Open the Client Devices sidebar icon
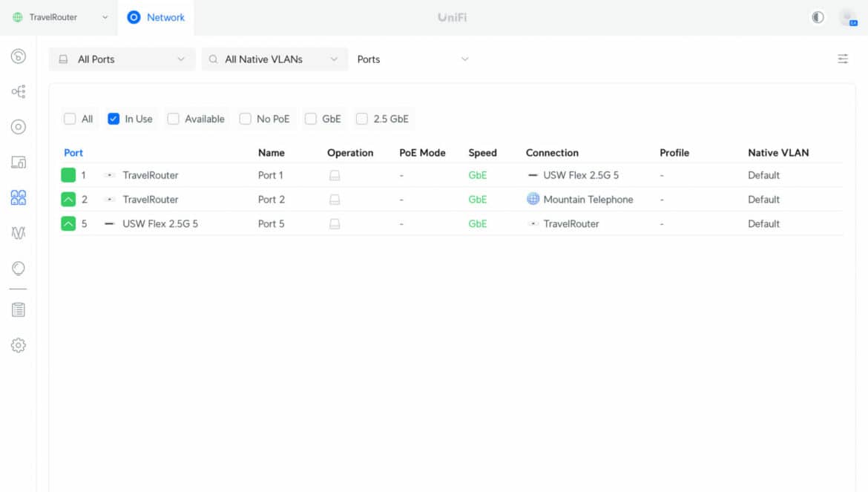The image size is (868, 492). pyautogui.click(x=19, y=163)
